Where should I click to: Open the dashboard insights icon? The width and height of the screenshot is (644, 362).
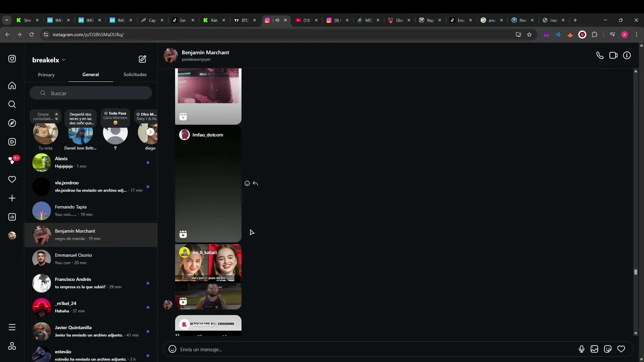click(x=12, y=217)
